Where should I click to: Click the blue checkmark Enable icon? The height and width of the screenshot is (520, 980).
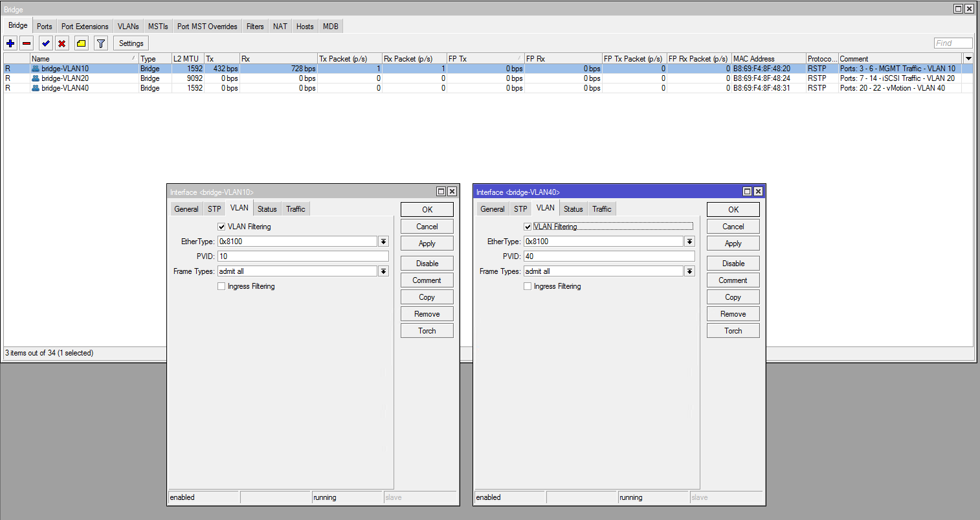click(45, 43)
